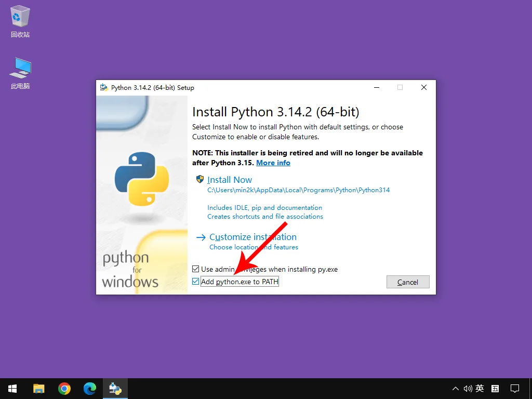
Task: Click the Python installer taskbar icon
Action: [x=115, y=389]
